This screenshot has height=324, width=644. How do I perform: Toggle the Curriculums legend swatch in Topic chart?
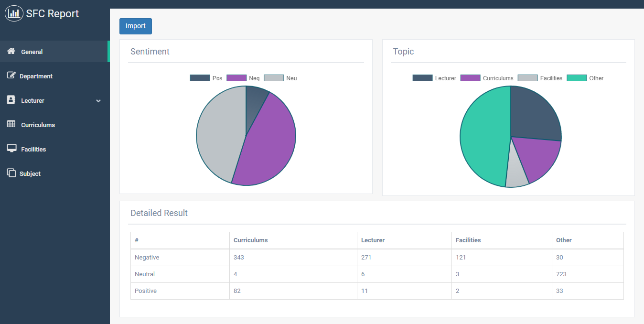tap(470, 78)
